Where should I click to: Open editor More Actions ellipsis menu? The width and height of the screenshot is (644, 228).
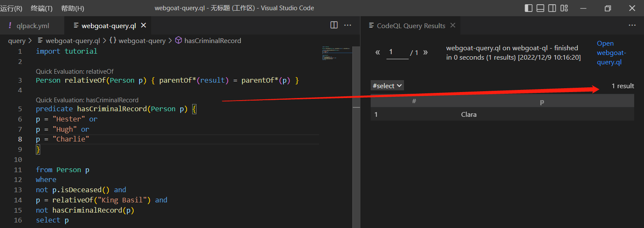(348, 25)
